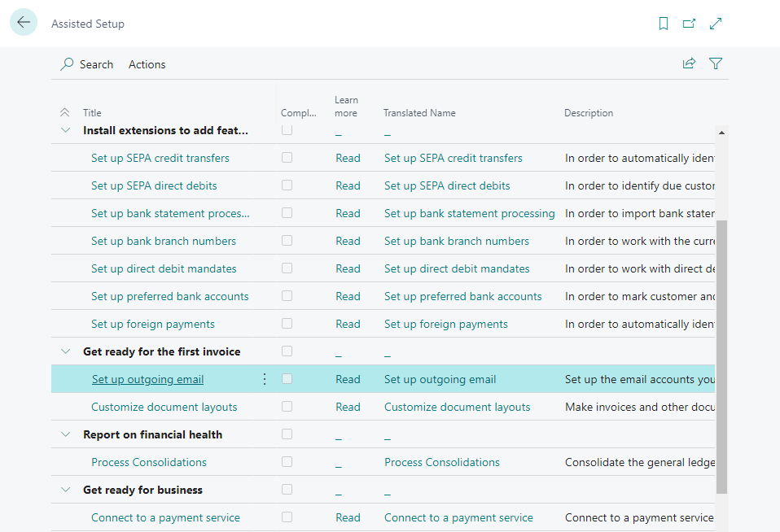The width and height of the screenshot is (780, 532).
Task: Click the back arrow icon
Action: pos(23,22)
